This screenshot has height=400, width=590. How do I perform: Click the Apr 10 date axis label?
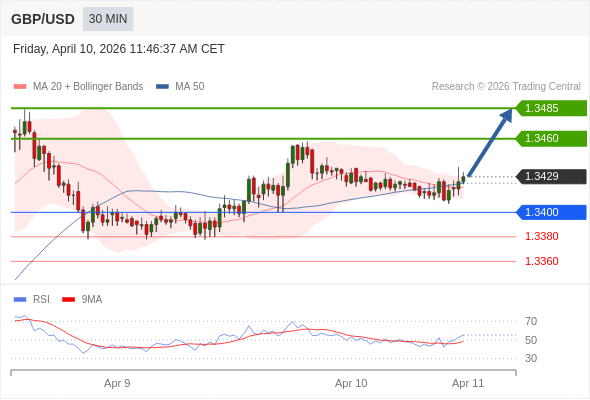[x=351, y=383]
